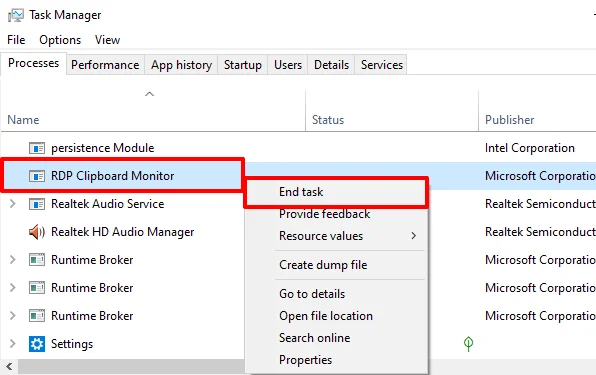596x375 pixels.
Task: Open the File menu
Action: (x=16, y=40)
